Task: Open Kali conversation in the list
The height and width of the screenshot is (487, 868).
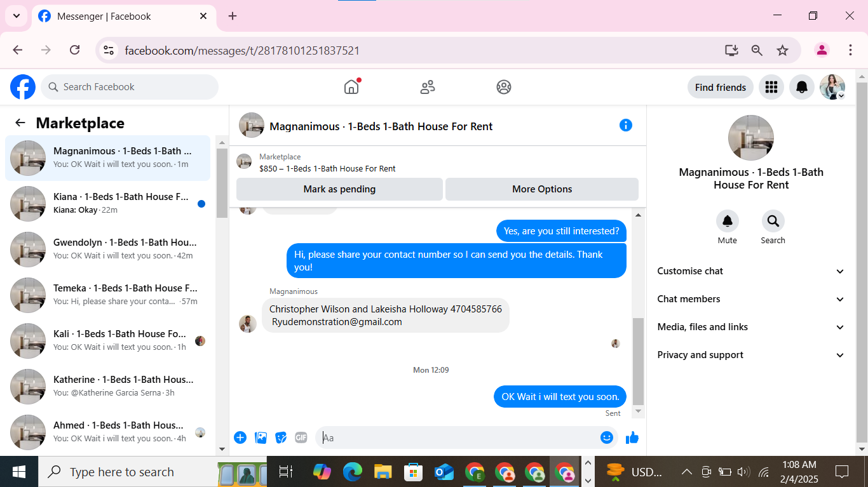Action: (108, 341)
